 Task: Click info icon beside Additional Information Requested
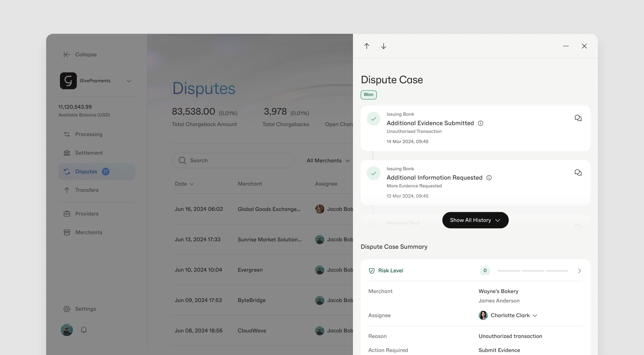[x=489, y=178]
